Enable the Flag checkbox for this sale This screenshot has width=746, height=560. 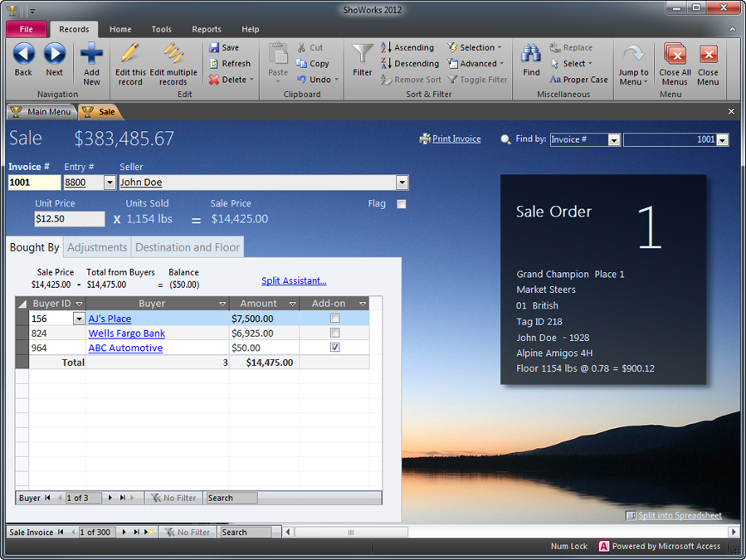click(402, 203)
